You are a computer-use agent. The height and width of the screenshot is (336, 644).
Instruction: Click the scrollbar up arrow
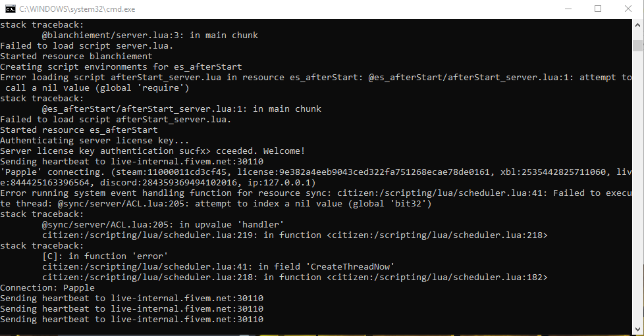[x=638, y=24]
